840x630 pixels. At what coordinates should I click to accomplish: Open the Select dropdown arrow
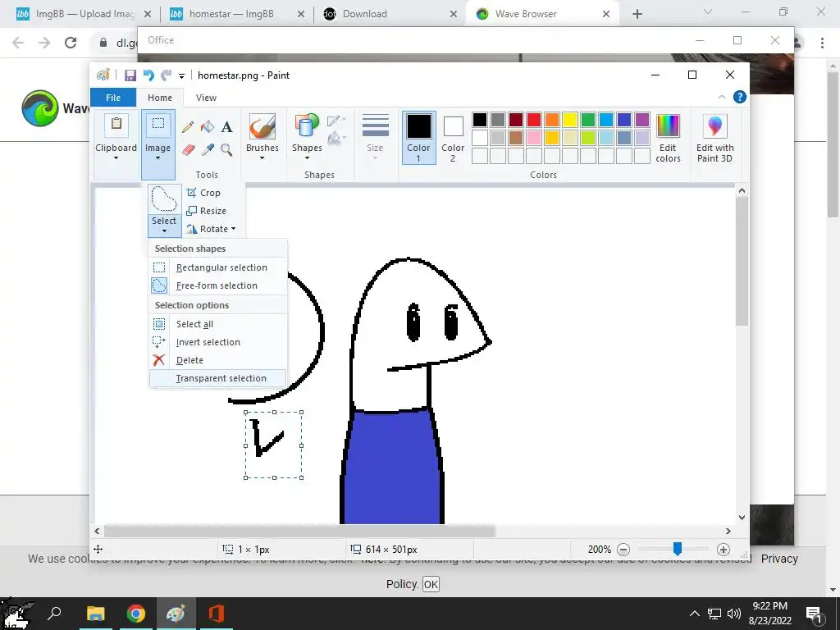click(x=164, y=231)
